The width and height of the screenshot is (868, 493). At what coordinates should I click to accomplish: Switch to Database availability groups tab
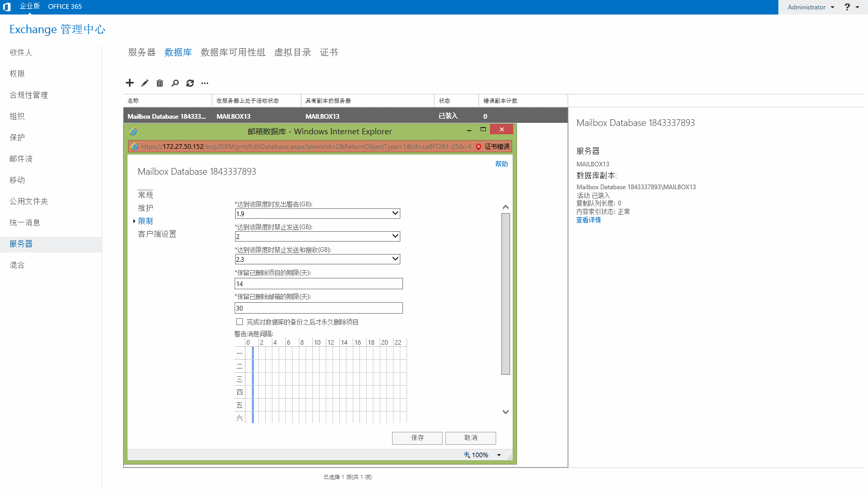[233, 52]
